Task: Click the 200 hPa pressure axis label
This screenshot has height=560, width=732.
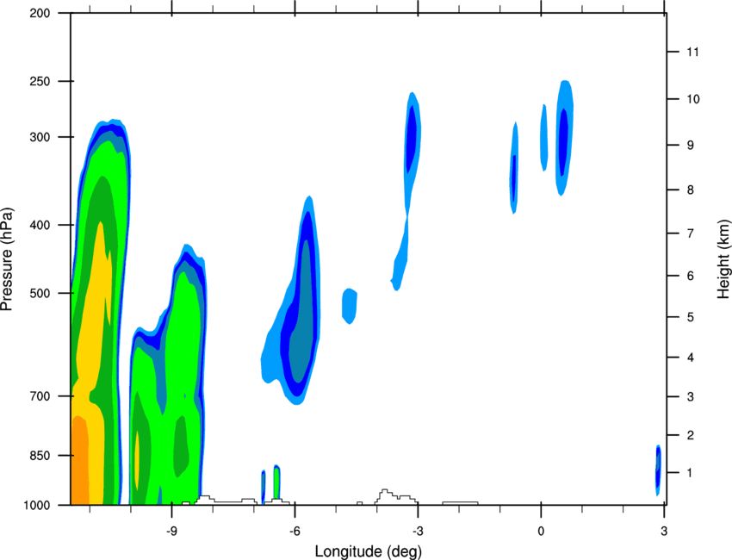Action: click(40, 13)
